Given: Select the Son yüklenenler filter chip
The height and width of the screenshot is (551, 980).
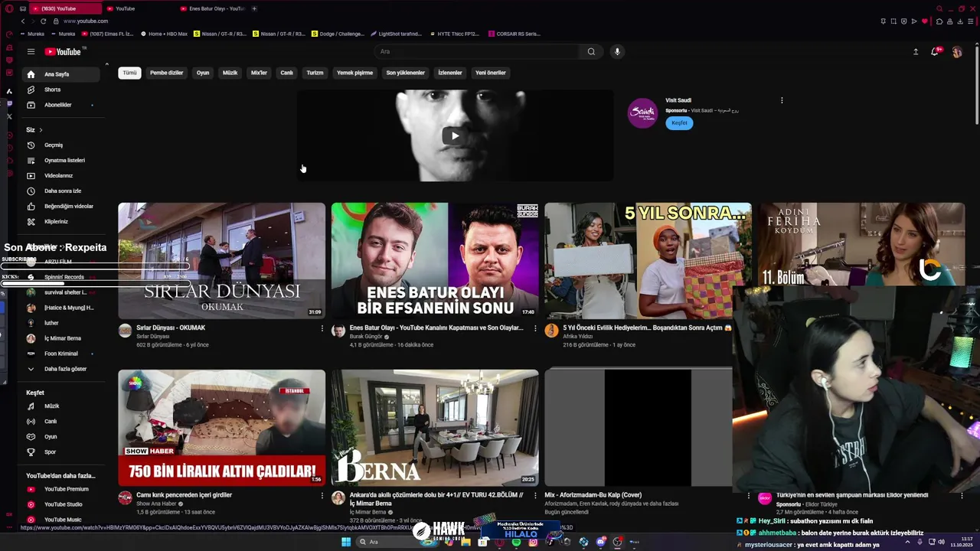Looking at the screenshot, I should [405, 73].
